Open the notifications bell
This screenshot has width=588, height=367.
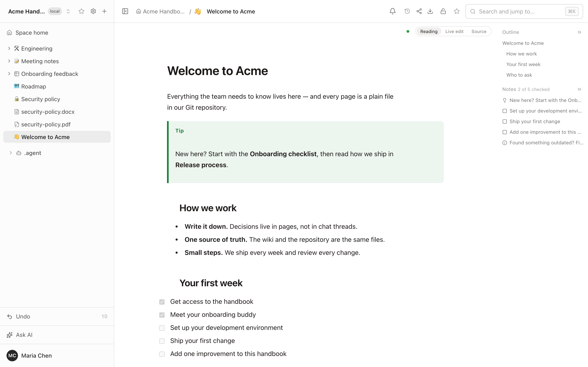click(x=392, y=11)
